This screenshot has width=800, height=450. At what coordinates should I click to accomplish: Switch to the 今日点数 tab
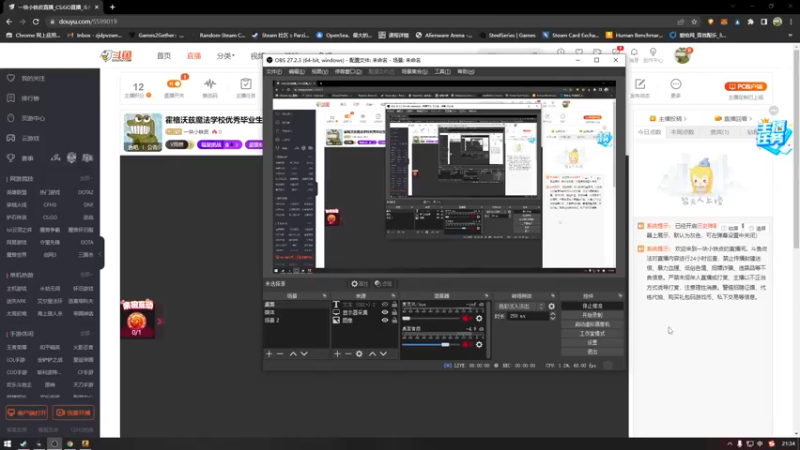[x=649, y=132]
